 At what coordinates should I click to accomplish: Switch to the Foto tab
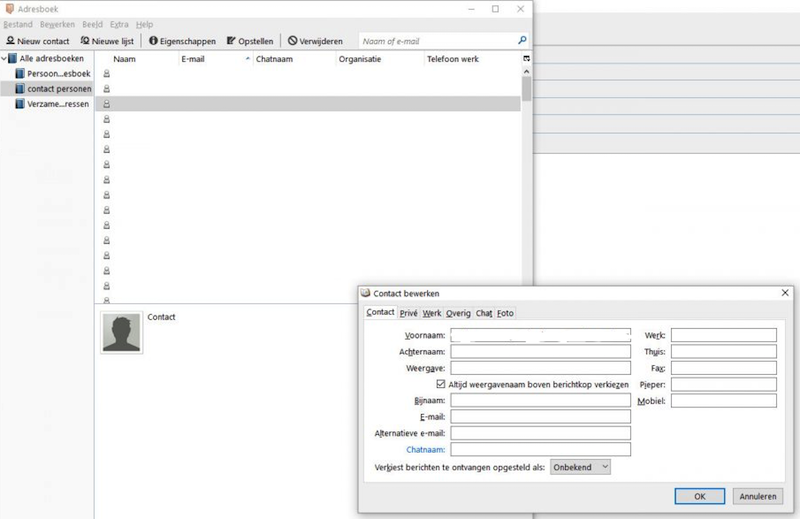(x=505, y=313)
